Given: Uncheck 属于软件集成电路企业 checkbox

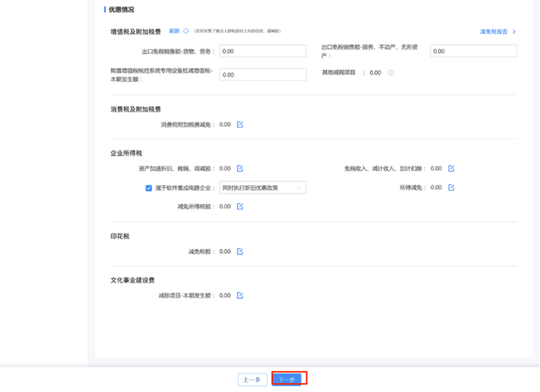Looking at the screenshot, I should click(149, 188).
